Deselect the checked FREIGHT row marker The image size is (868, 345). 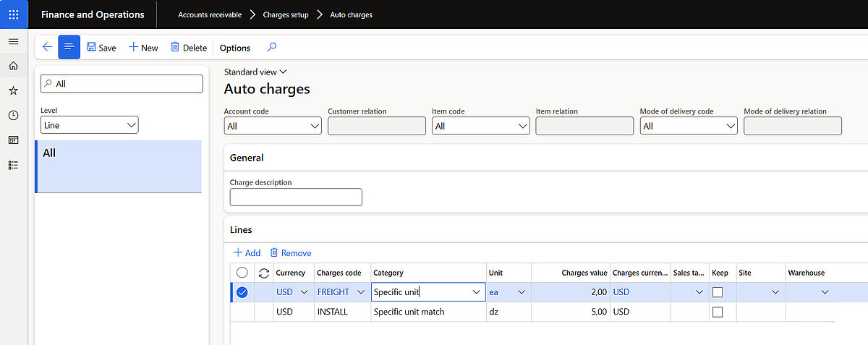coord(242,292)
